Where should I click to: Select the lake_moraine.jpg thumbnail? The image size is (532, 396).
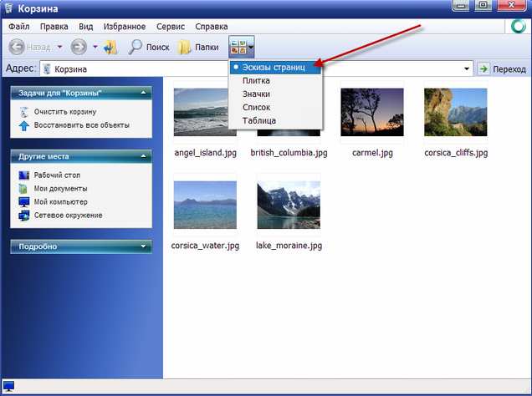[x=289, y=205]
